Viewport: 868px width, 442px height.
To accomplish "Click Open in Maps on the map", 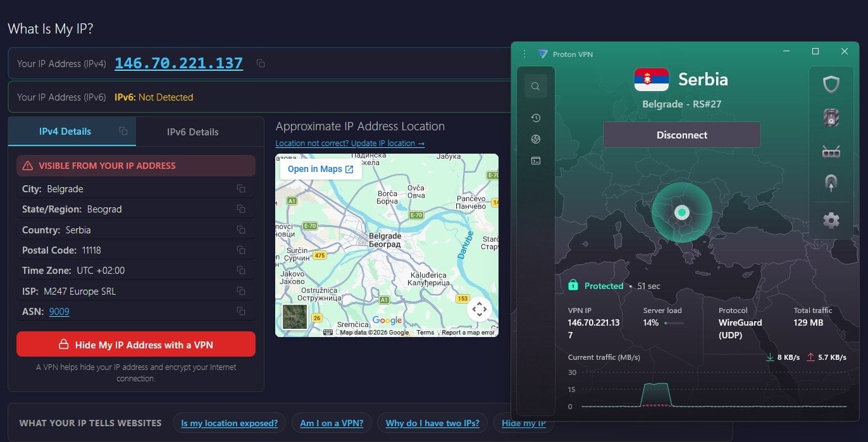I will point(321,169).
